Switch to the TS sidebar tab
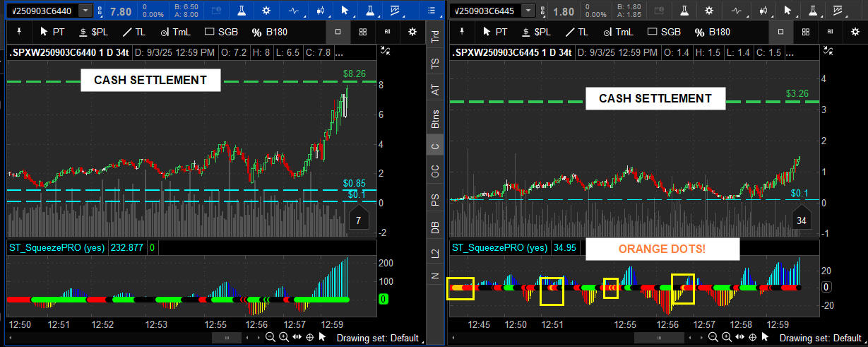 pos(435,64)
